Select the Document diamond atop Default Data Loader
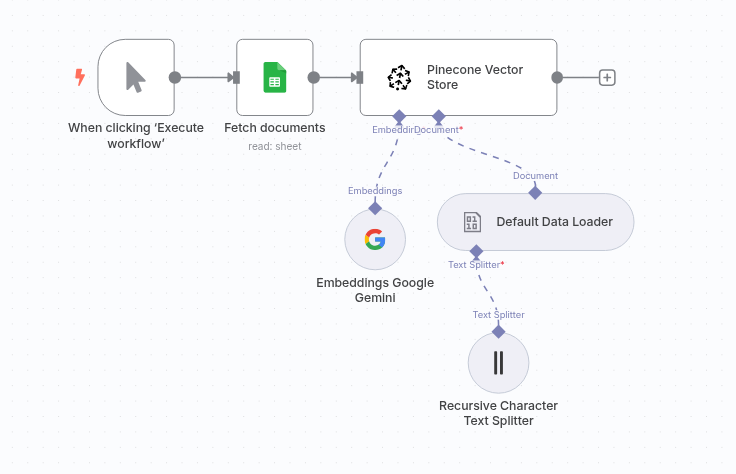736x474 pixels. point(535,192)
